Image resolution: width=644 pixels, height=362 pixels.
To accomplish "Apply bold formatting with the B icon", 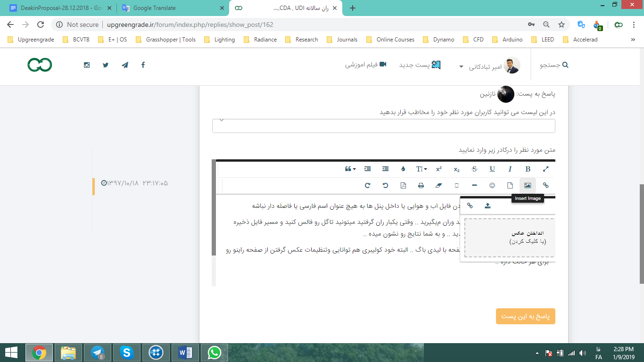I will point(528,169).
